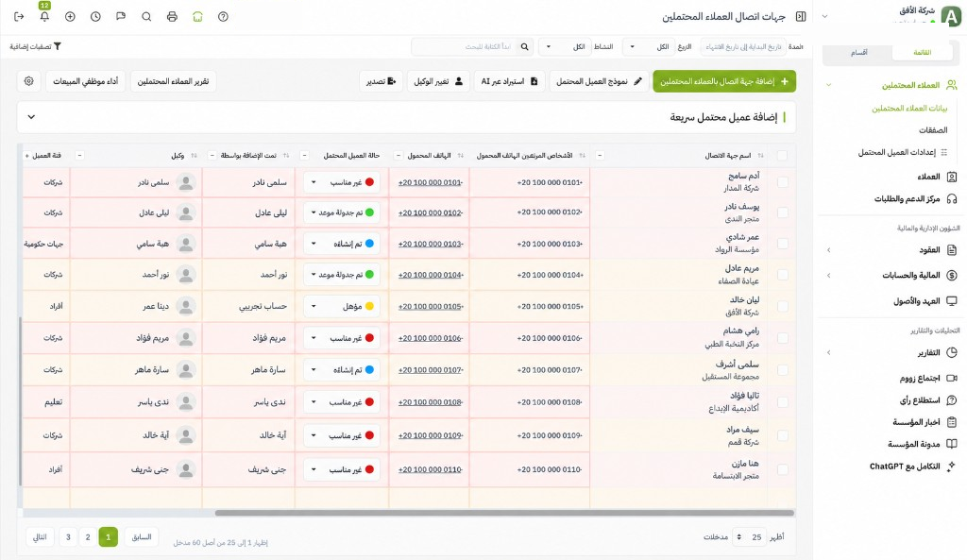Image resolution: width=967 pixels, height=560 pixels.
Task: Open status dropdown for عمر شادي row
Action: [342, 244]
